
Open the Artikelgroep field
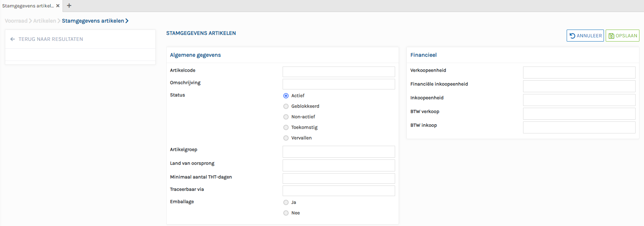(339, 152)
